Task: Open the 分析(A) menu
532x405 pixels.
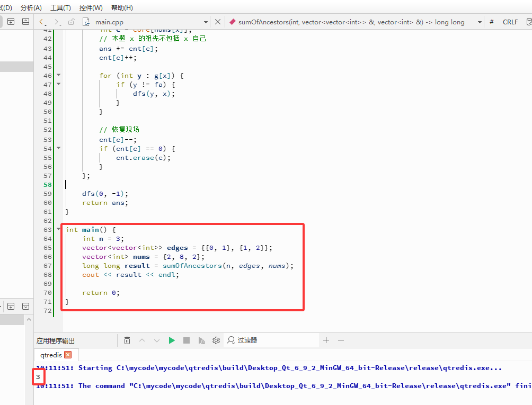Action: coord(31,7)
